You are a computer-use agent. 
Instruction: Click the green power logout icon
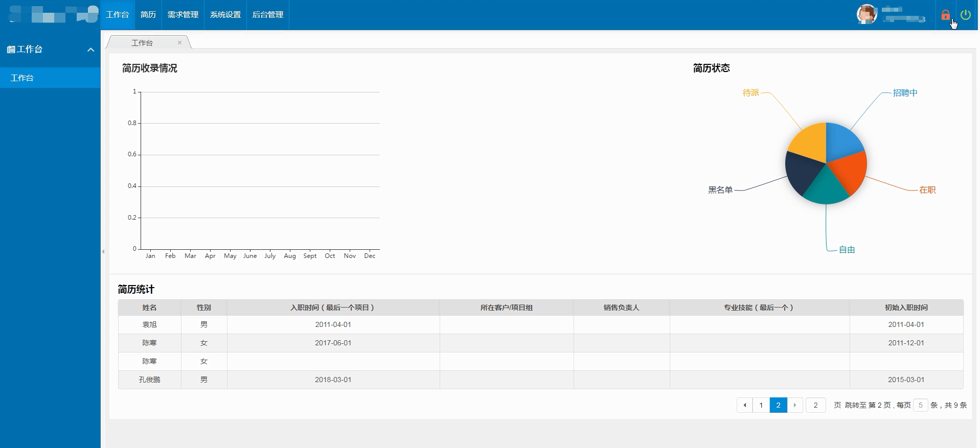965,15
